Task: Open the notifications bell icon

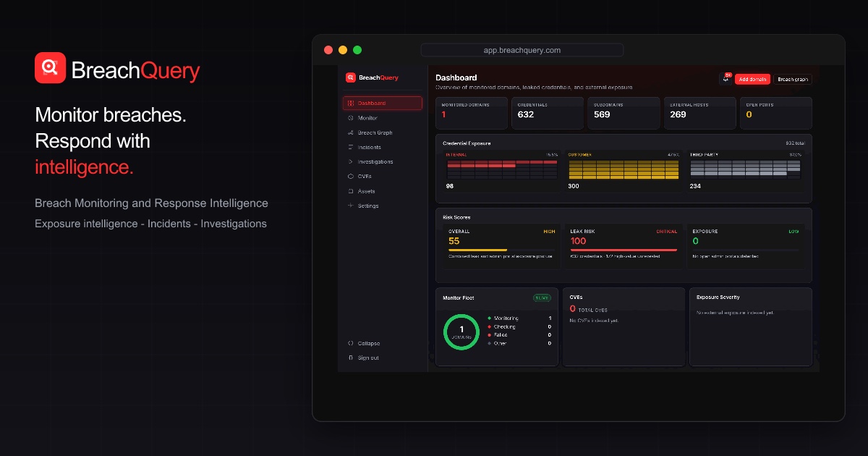Action: 726,79
